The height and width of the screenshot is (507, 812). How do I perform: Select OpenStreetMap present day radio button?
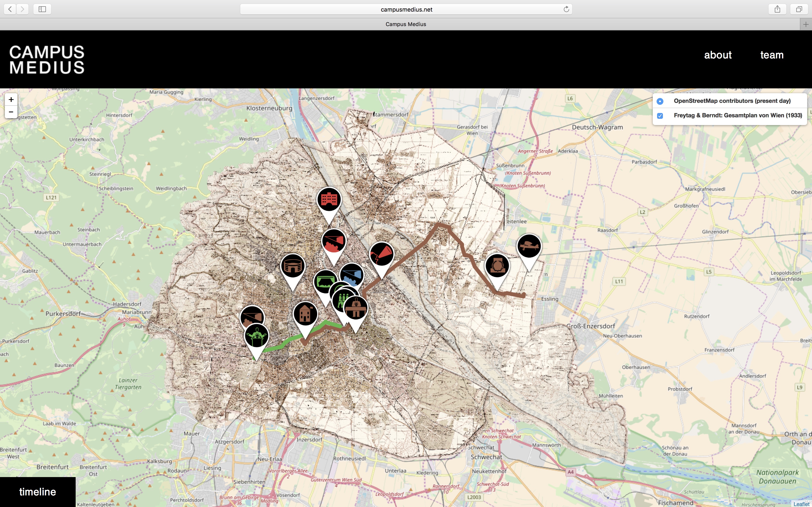point(660,101)
